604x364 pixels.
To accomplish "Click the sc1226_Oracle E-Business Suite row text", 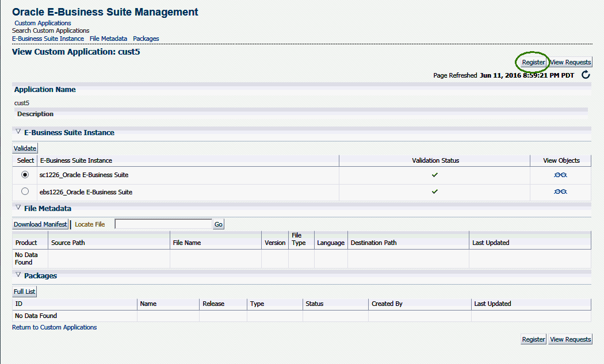I will (x=84, y=175).
